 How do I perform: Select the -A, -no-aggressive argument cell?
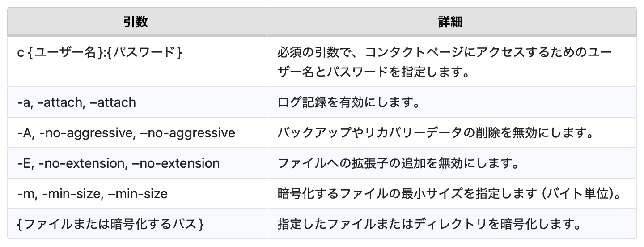[x=126, y=133]
